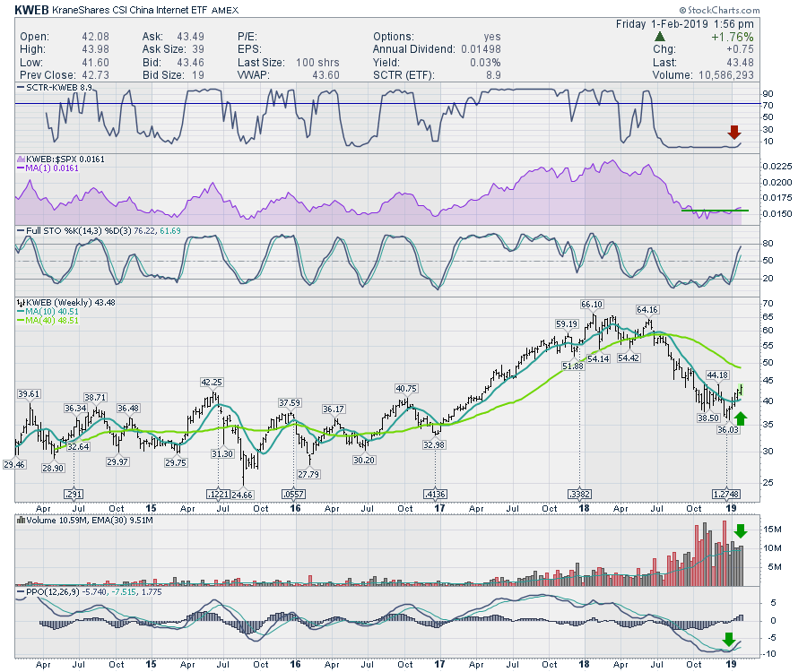
Task: Click the 24.66 price low label
Action: click(x=242, y=495)
